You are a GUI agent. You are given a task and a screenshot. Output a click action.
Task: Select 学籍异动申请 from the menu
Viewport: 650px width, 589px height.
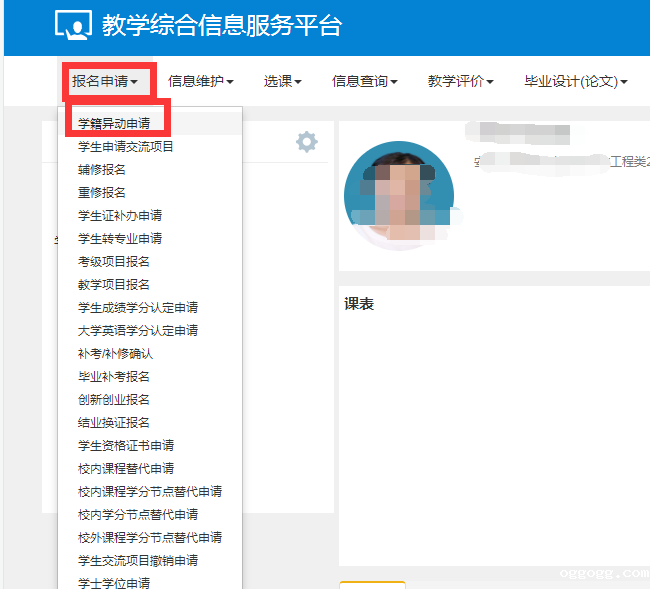point(121,124)
